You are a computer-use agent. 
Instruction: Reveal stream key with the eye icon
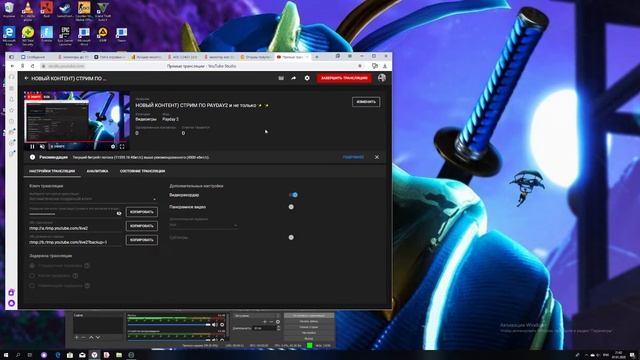click(x=119, y=213)
